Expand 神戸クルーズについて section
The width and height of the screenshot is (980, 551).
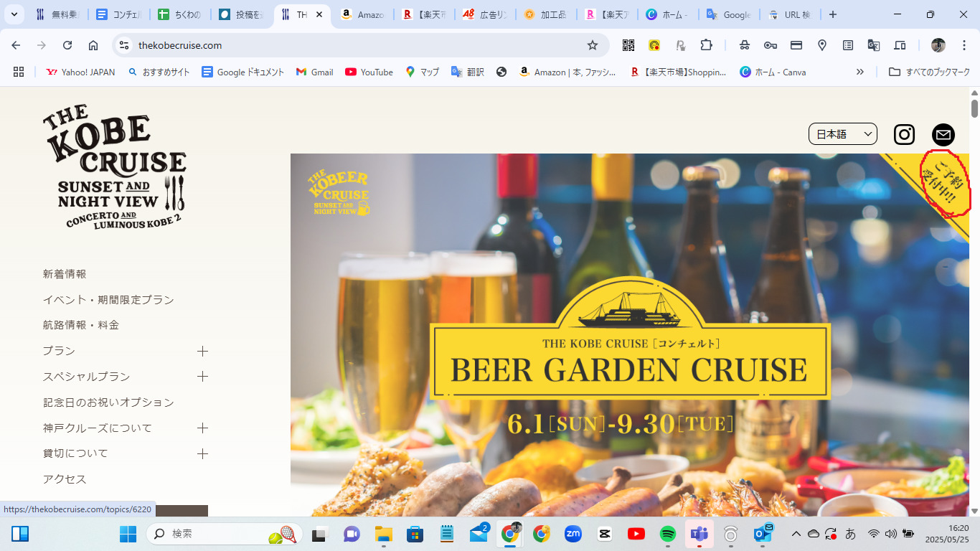202,428
